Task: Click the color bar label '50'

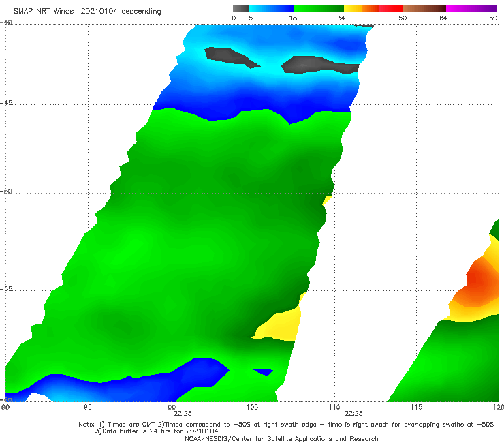Action: click(403, 18)
